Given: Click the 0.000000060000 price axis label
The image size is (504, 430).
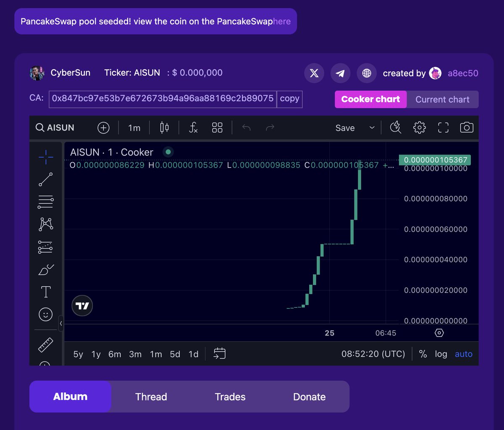Looking at the screenshot, I should (436, 229).
